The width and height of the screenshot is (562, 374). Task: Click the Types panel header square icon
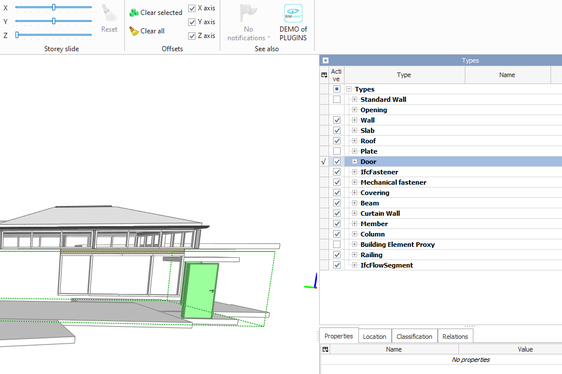pyautogui.click(x=325, y=61)
